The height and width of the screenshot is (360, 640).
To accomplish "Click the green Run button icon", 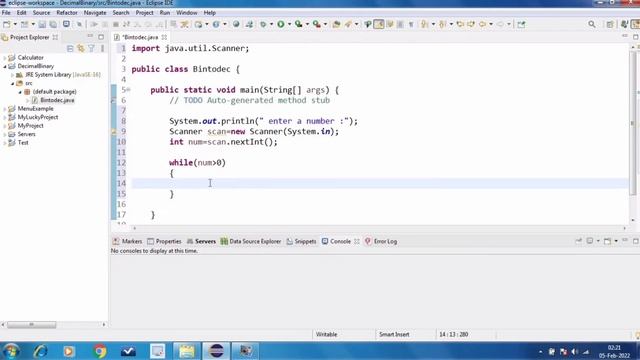I will click(281, 24).
